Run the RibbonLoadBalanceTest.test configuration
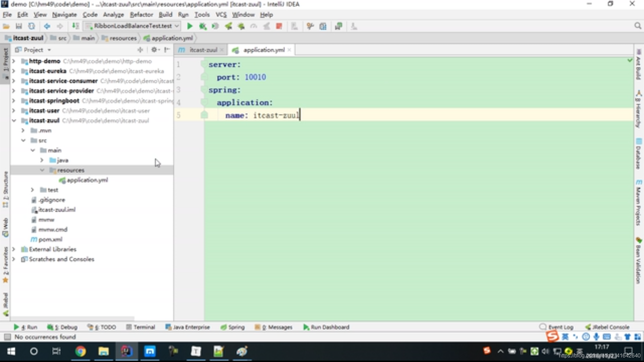This screenshot has height=362, width=644. click(x=190, y=26)
